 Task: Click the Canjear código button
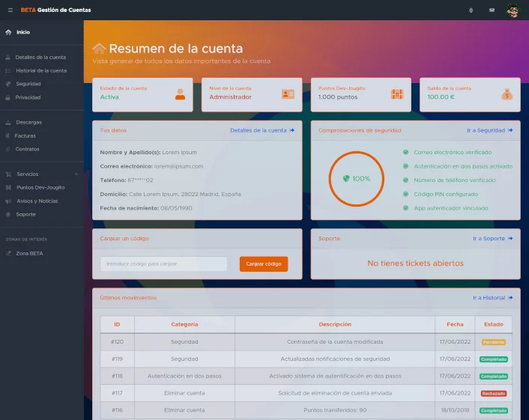[x=264, y=264]
